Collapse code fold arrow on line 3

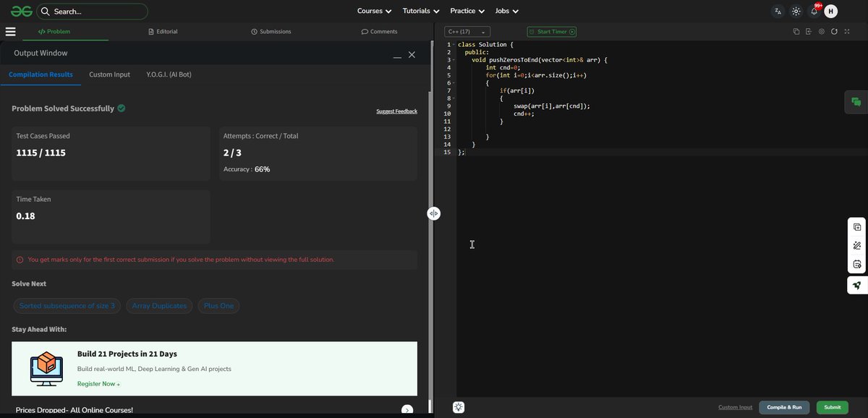454,60
